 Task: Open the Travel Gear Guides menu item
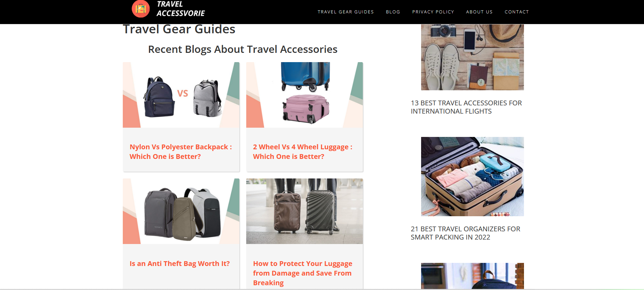pos(346,12)
